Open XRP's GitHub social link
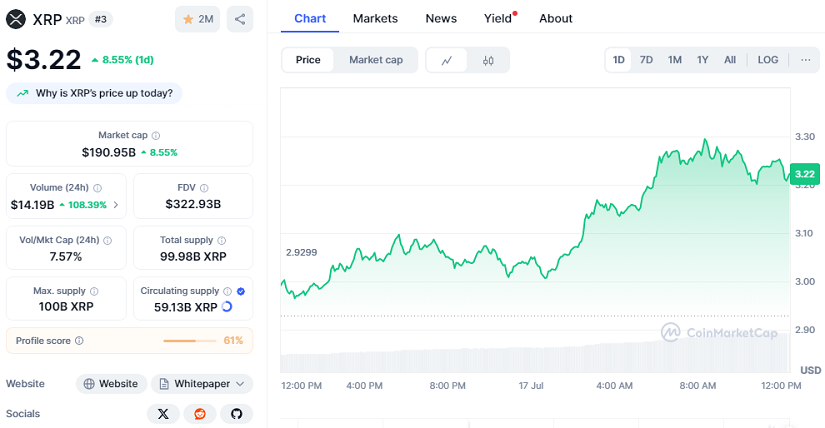825x428 pixels. pos(236,414)
